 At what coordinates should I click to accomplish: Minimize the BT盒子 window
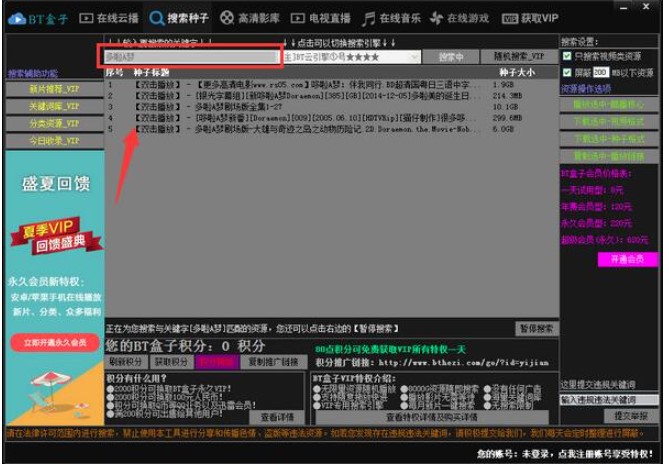point(624,7)
